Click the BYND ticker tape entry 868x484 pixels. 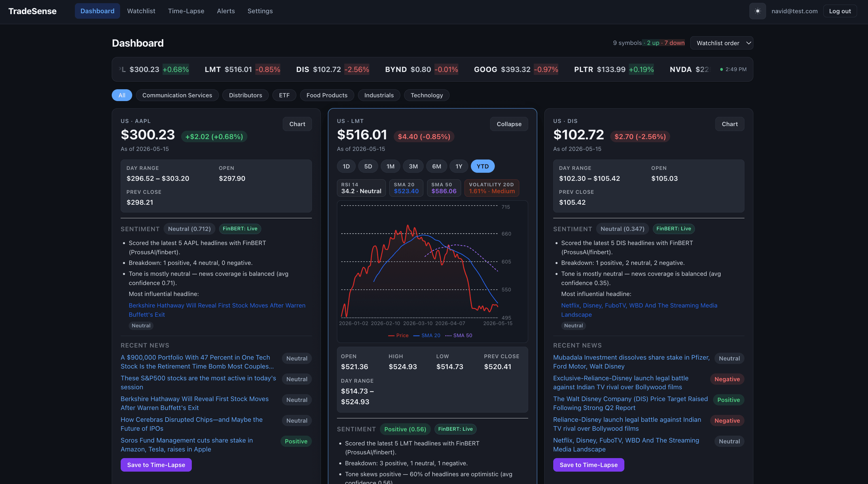(x=422, y=69)
